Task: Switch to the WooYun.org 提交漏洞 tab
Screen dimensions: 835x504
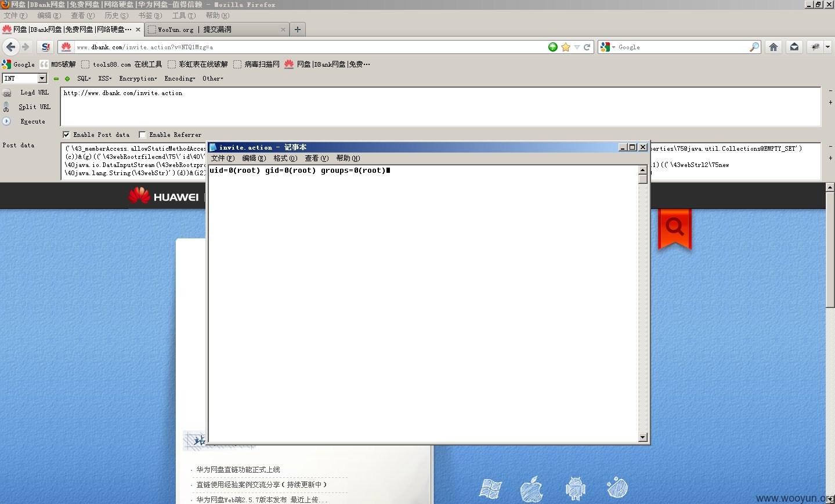Action: coord(215,29)
